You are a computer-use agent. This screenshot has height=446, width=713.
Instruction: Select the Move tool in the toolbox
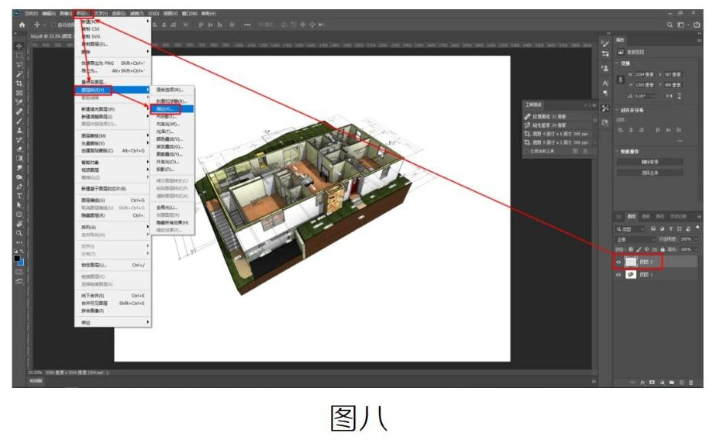[x=19, y=46]
